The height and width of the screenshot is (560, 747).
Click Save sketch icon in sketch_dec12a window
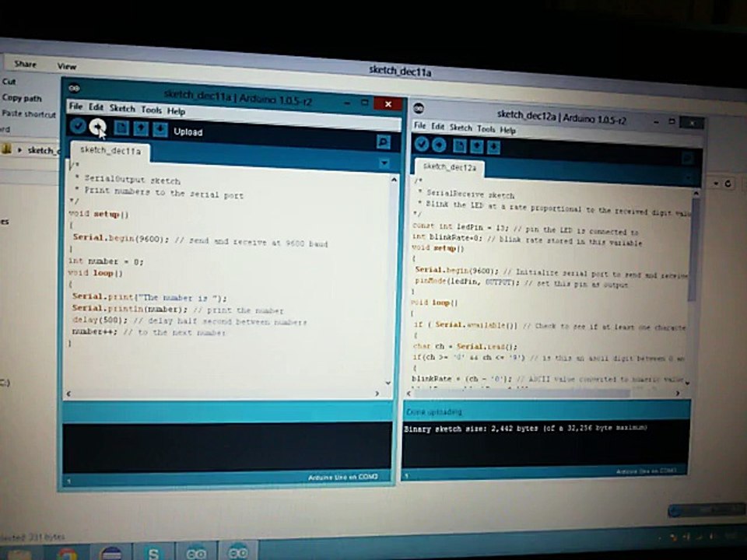[x=493, y=147]
